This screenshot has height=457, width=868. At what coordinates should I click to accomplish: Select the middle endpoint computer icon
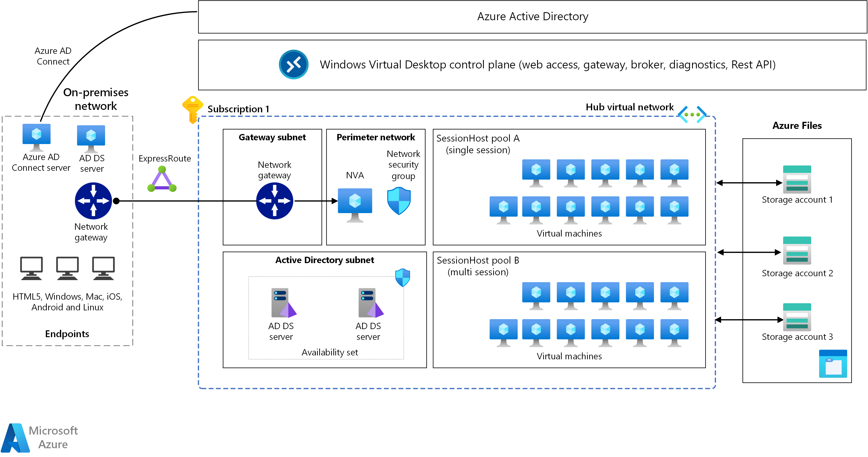pos(68,268)
